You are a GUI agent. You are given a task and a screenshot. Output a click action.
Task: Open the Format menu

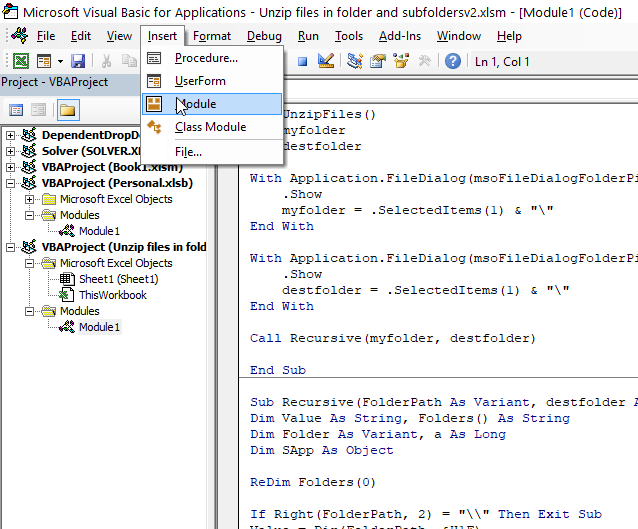[x=212, y=36]
